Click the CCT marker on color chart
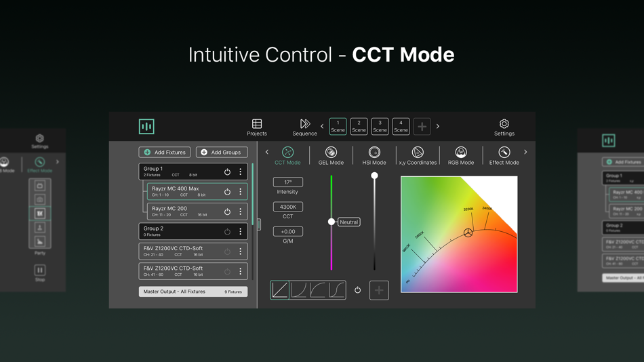Viewport: 644px width, 362px height. (x=468, y=233)
